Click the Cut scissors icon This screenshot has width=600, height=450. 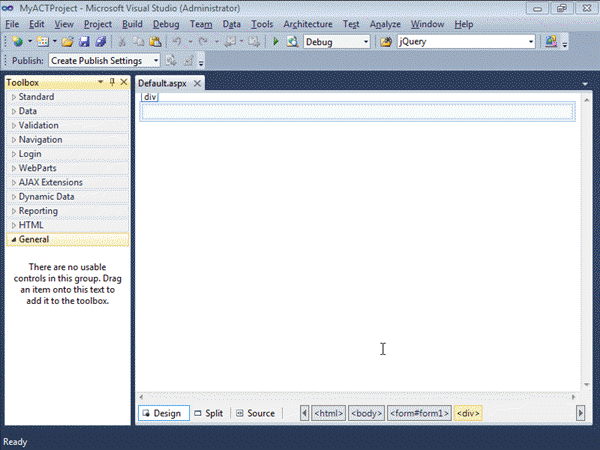[122, 41]
